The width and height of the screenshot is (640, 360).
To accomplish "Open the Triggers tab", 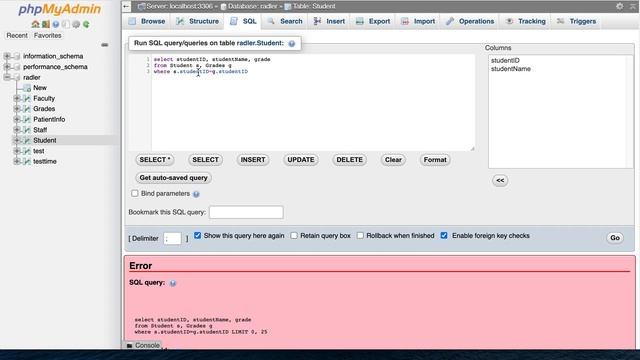I will [577, 21].
